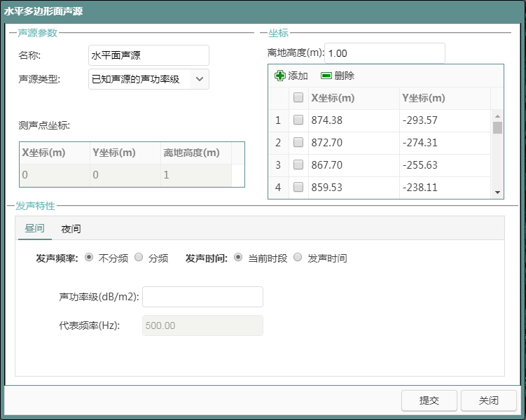Screen dimensions: 526x420
Task: Choose the 当前时段 radio option
Action: click(239, 258)
